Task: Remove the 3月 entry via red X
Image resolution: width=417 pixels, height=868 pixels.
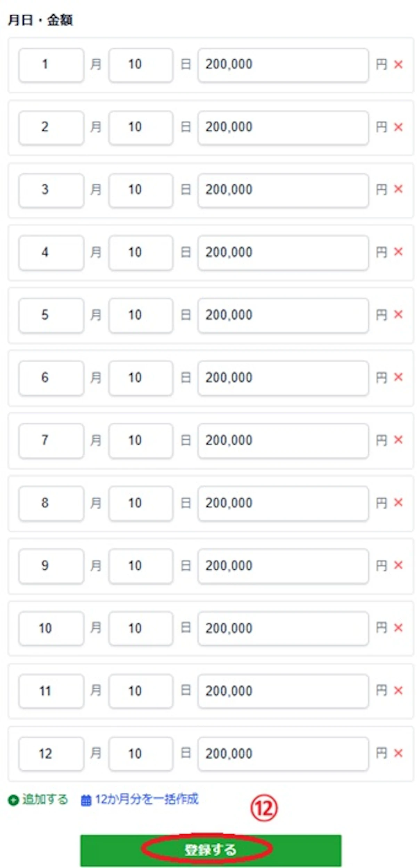Action: coord(398,189)
